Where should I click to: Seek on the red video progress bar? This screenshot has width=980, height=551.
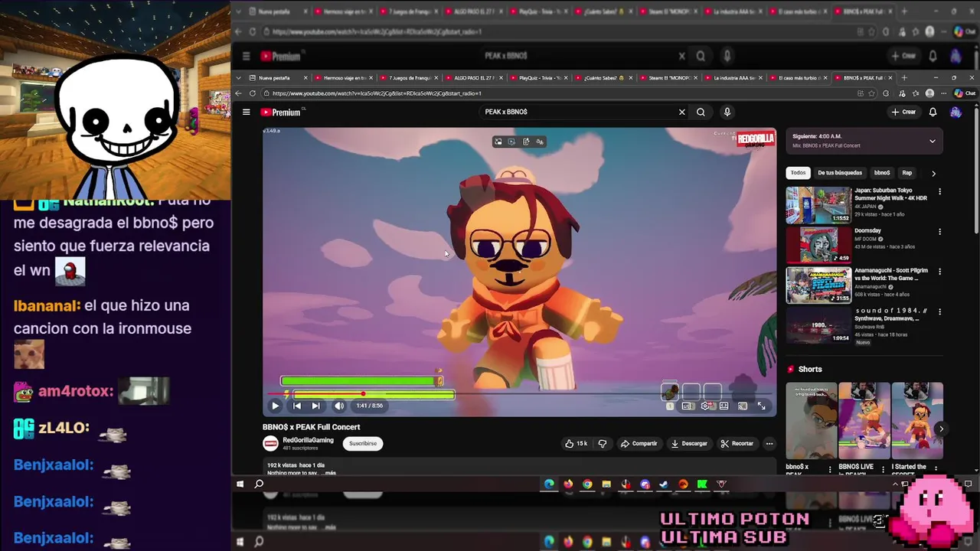[519, 394]
